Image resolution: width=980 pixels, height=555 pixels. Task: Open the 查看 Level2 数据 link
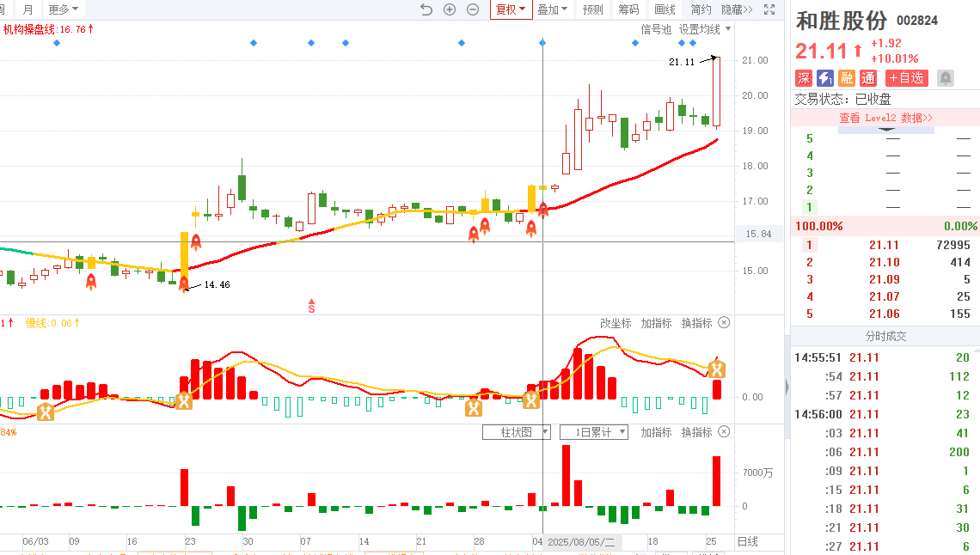coord(885,118)
